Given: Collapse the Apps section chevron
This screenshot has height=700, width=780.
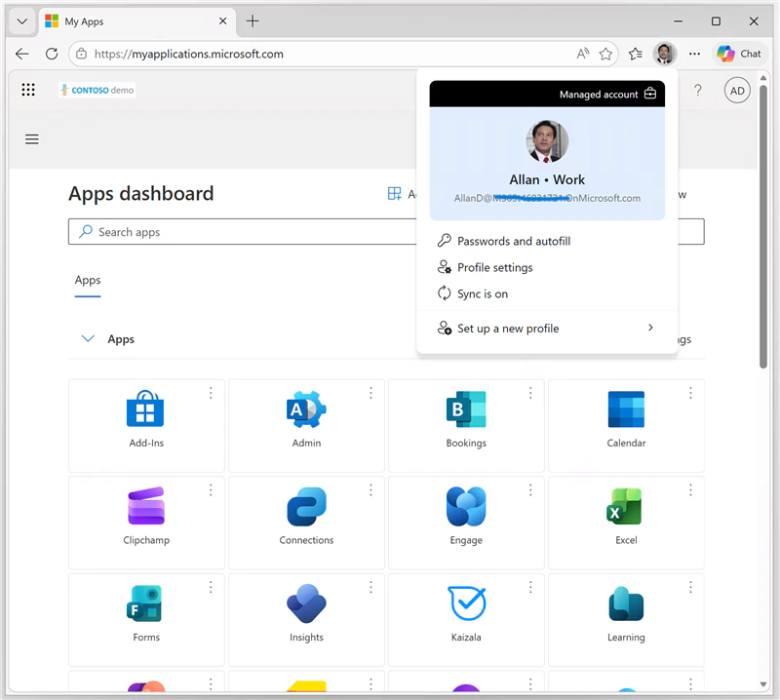Looking at the screenshot, I should point(88,339).
